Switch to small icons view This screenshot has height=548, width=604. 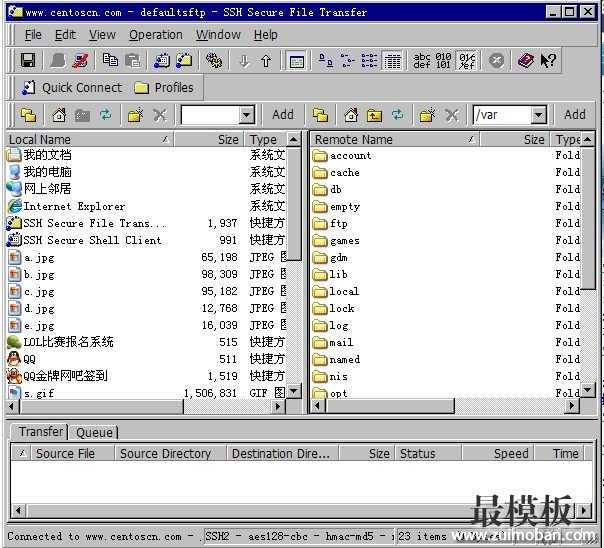[347, 60]
